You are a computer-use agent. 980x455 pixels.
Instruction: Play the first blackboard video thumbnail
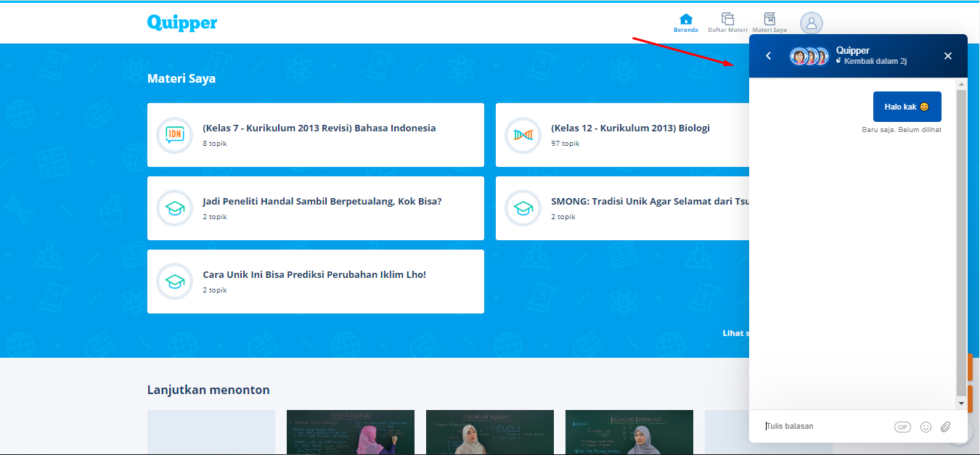coord(351,433)
